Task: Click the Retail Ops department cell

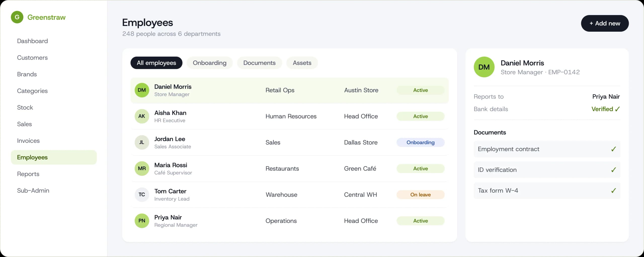Action: (x=280, y=90)
